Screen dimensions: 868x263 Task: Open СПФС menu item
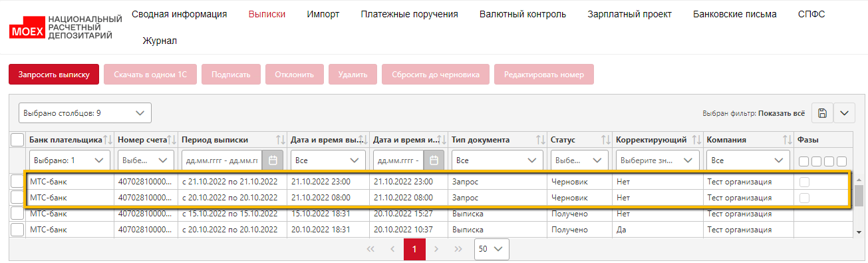811,14
